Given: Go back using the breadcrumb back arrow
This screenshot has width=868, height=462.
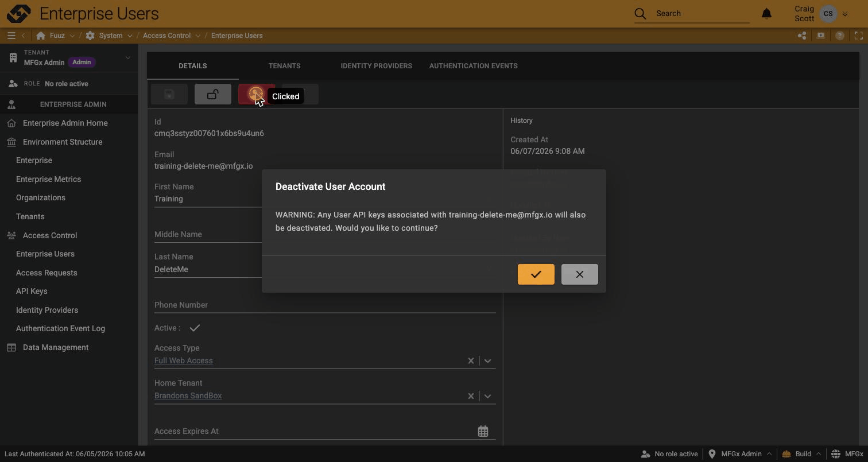Looking at the screenshot, I should 24,36.
